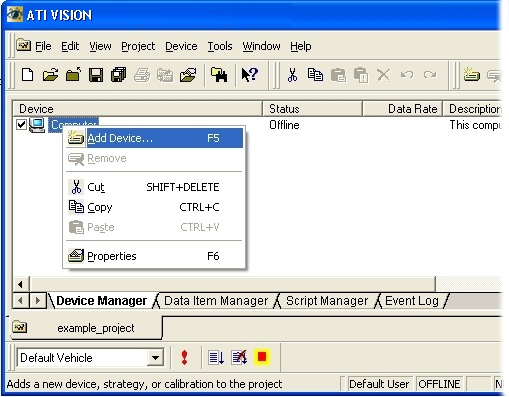Open the Device menu

click(181, 46)
